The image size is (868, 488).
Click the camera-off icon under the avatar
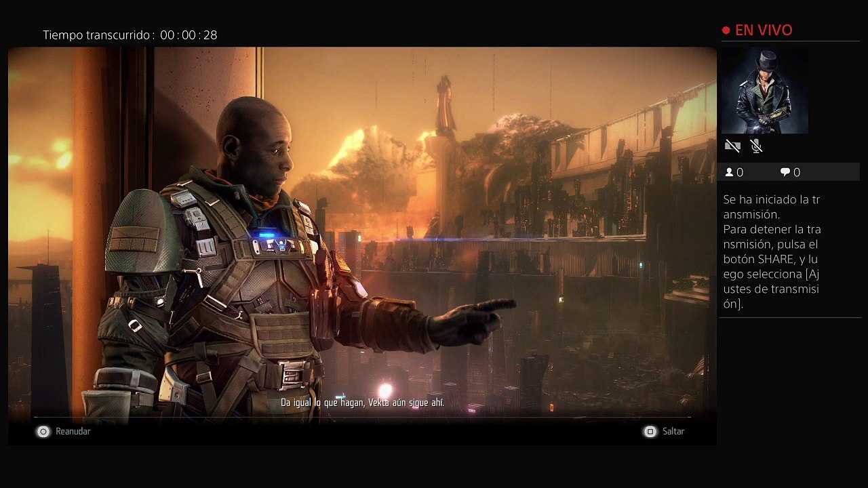tap(732, 146)
